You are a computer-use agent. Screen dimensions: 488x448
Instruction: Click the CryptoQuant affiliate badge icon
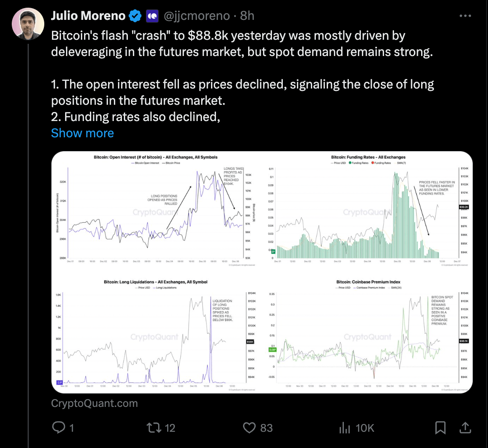coord(152,15)
